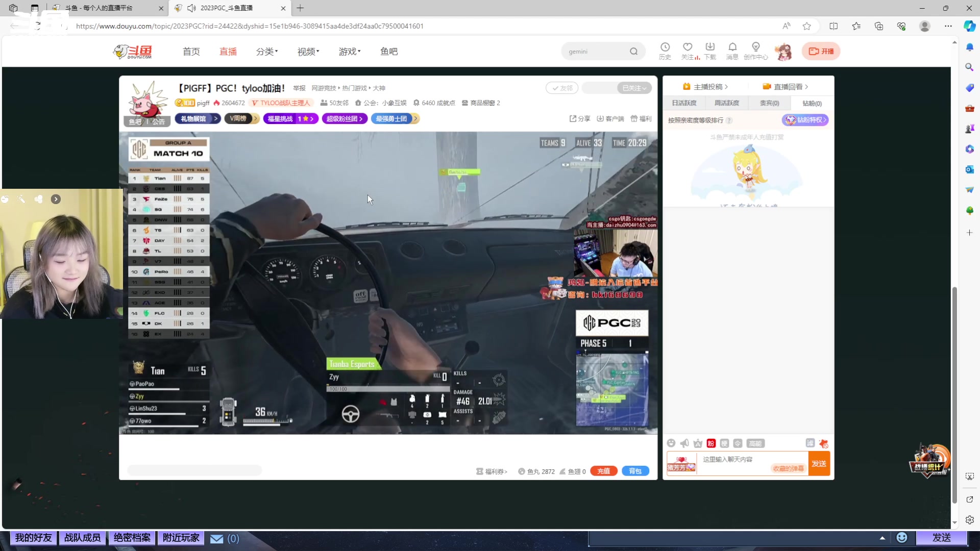Viewport: 980px width, 551px height.
Task: Open the 背包 backpack button
Action: tap(635, 471)
